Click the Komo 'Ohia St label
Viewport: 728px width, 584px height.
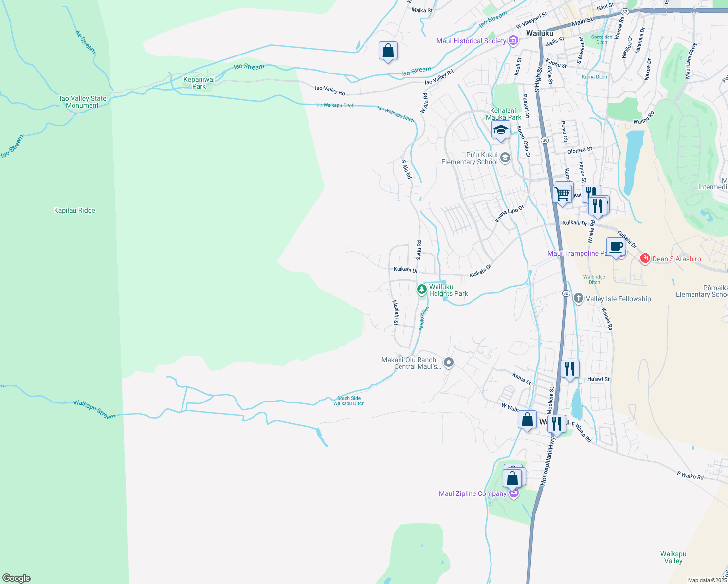tap(523, 142)
